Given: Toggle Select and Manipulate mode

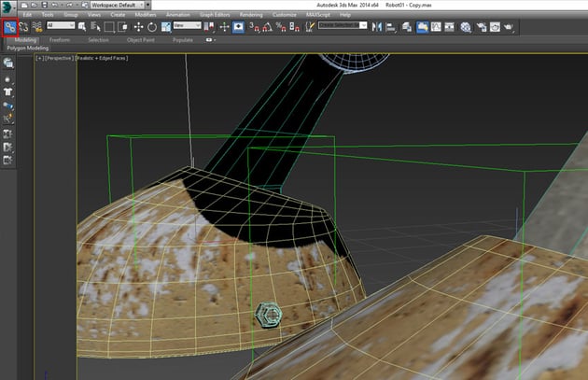Looking at the screenshot, I should tap(223, 27).
